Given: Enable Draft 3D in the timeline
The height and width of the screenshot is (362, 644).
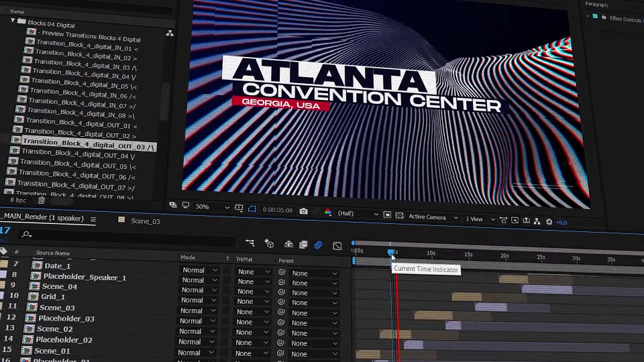Looking at the screenshot, I should pos(269,243).
